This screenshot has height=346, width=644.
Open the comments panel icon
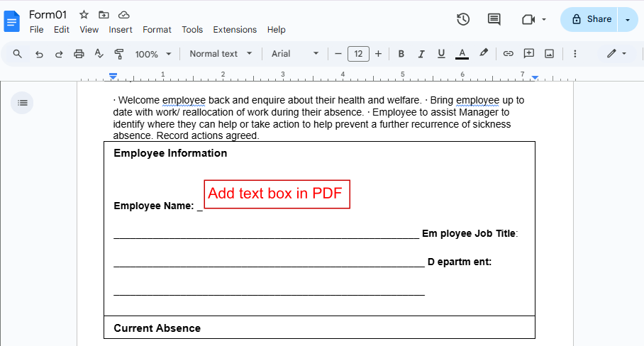click(x=494, y=19)
